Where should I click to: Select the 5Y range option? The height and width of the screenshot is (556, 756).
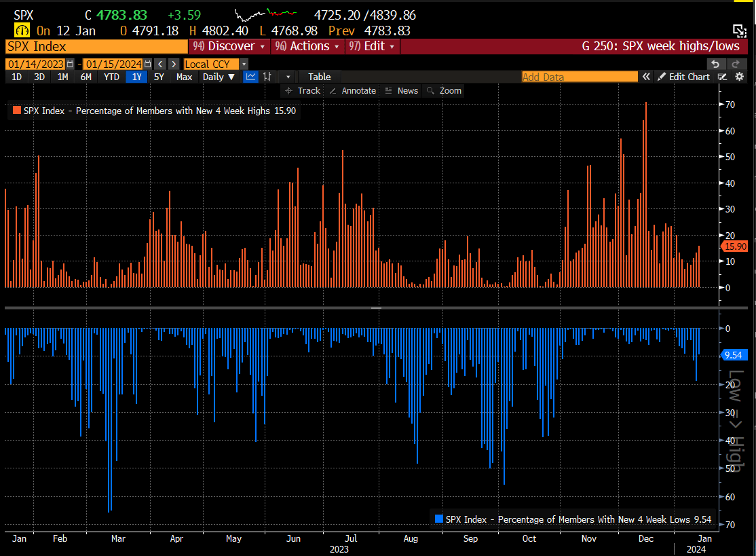(159, 77)
